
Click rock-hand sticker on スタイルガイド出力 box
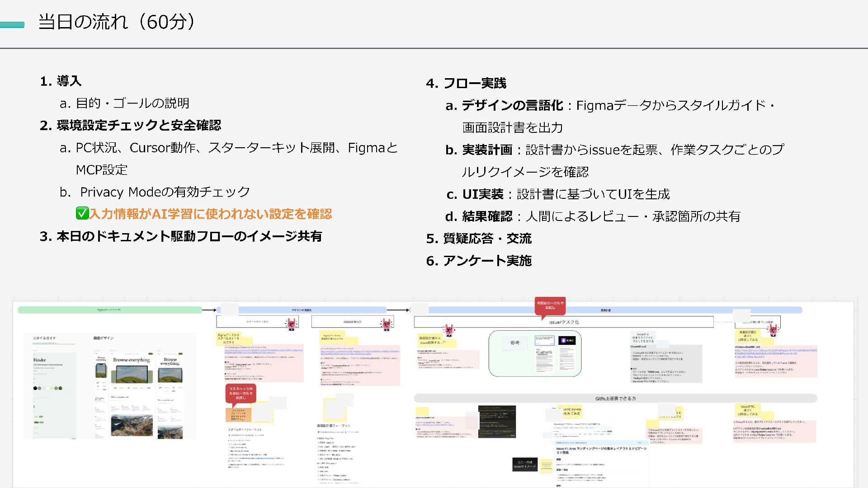click(x=292, y=324)
